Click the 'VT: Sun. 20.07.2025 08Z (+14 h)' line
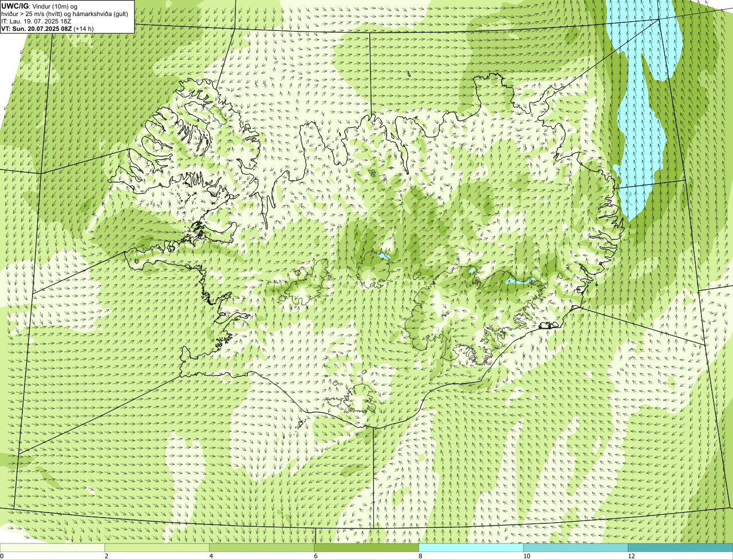This screenshot has width=733, height=560. pos(48,28)
